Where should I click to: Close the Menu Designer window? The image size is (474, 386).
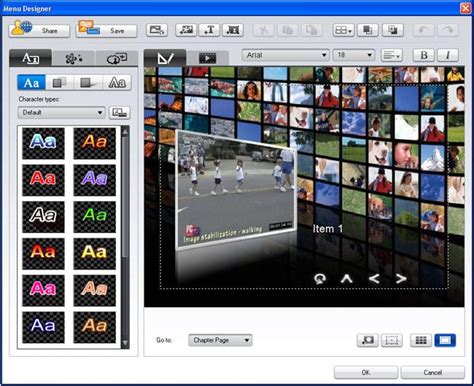point(466,8)
